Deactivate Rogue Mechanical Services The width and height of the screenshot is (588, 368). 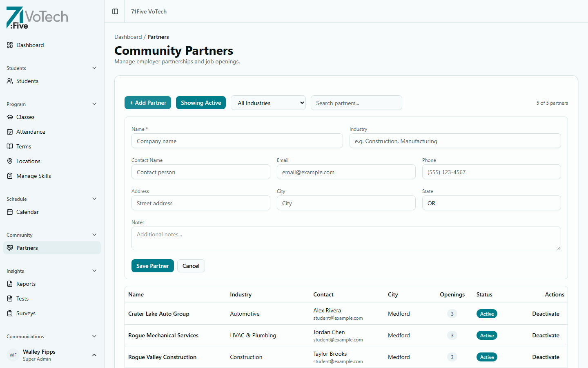[546, 335]
